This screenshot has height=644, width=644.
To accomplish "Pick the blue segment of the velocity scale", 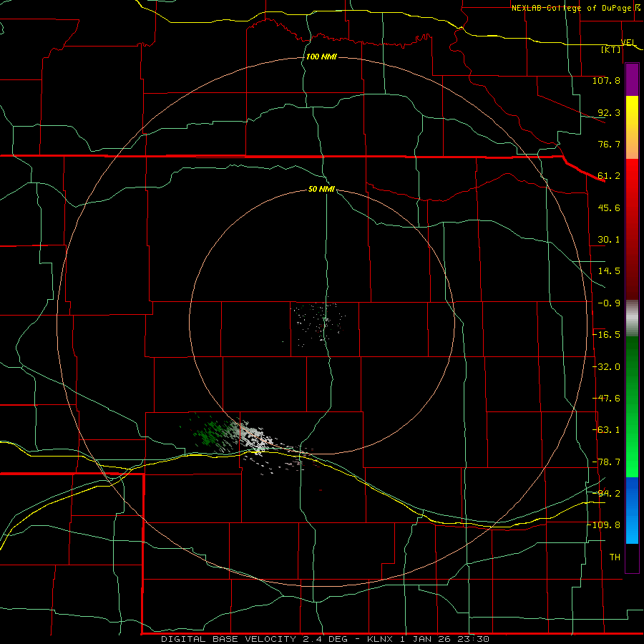I will tap(632, 510).
